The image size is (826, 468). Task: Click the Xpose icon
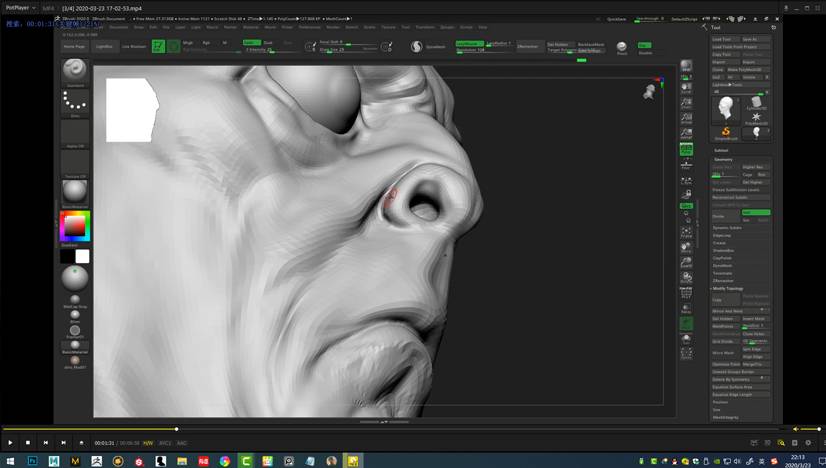[x=686, y=354]
